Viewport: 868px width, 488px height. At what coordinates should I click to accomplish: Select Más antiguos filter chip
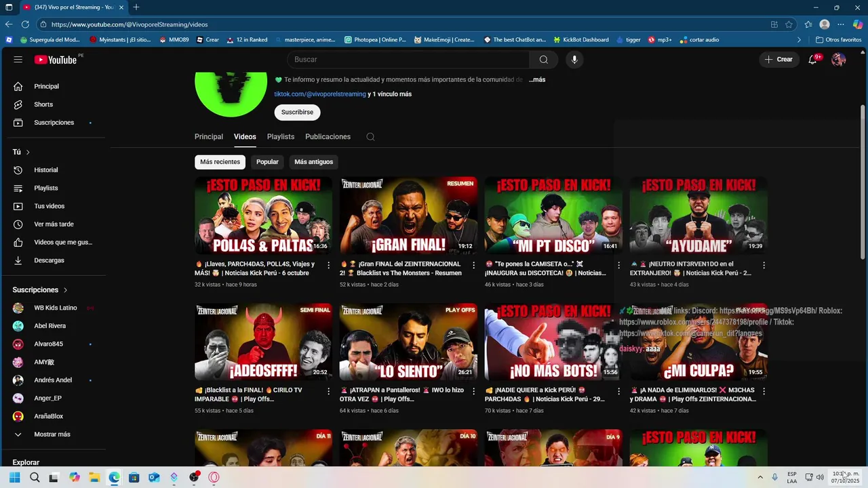click(x=314, y=162)
